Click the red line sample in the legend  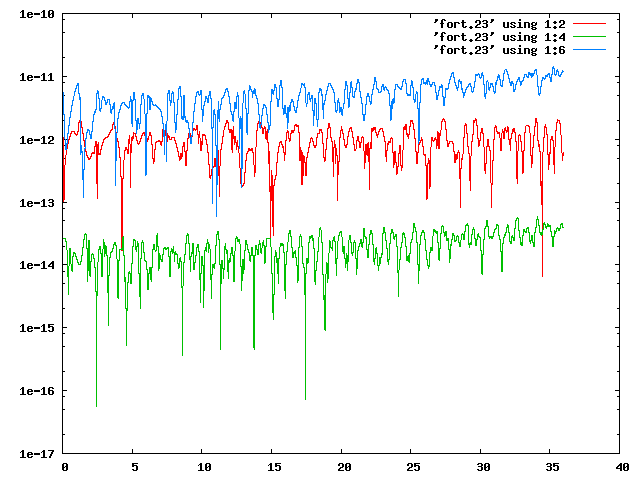coord(589,24)
